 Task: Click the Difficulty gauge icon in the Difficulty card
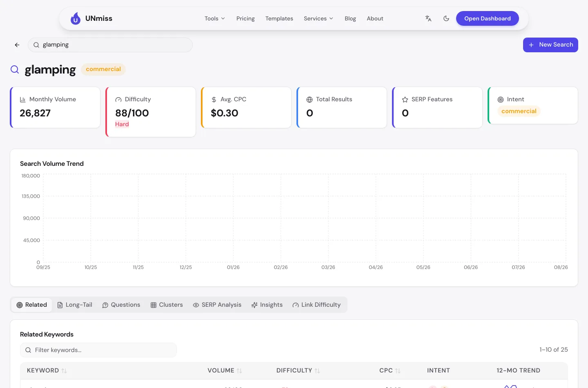coord(118,100)
